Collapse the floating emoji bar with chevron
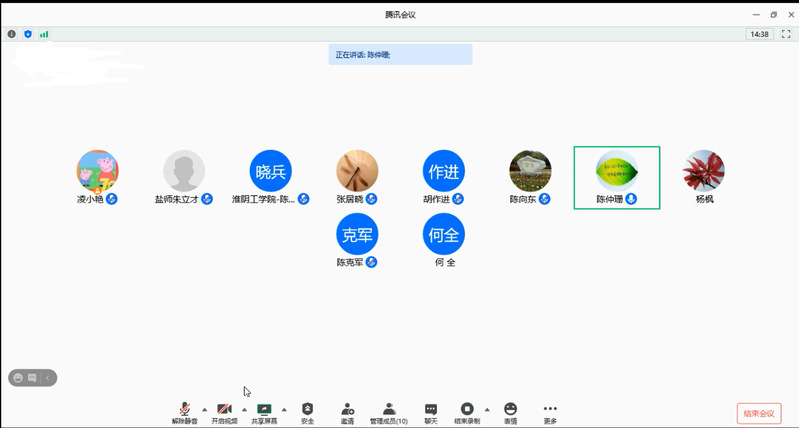 48,378
